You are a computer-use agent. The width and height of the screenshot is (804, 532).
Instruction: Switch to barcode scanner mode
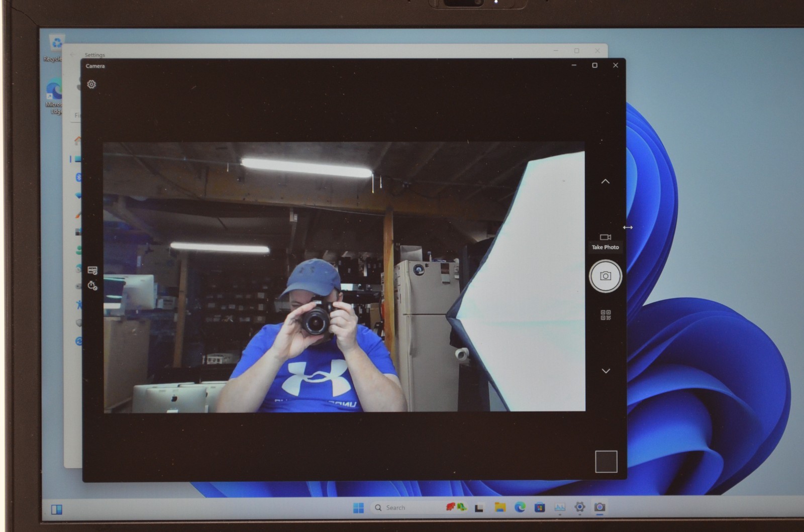(x=606, y=315)
